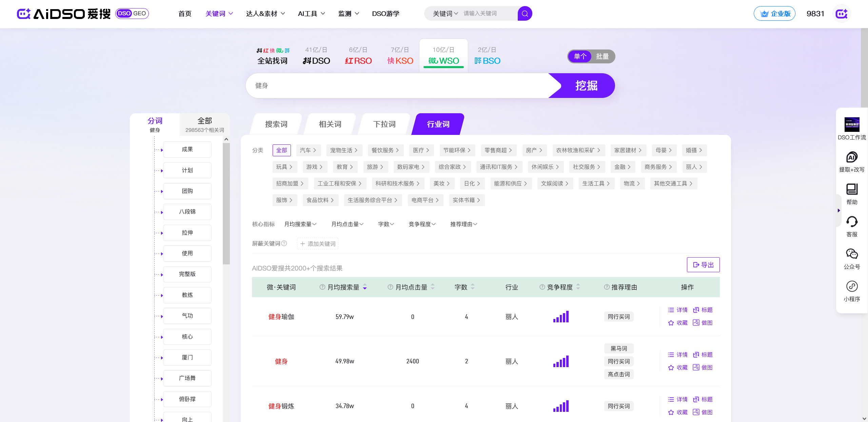Open the 关键词 type dropdown in the header
Image resolution: width=868 pixels, height=422 pixels.
tap(445, 14)
